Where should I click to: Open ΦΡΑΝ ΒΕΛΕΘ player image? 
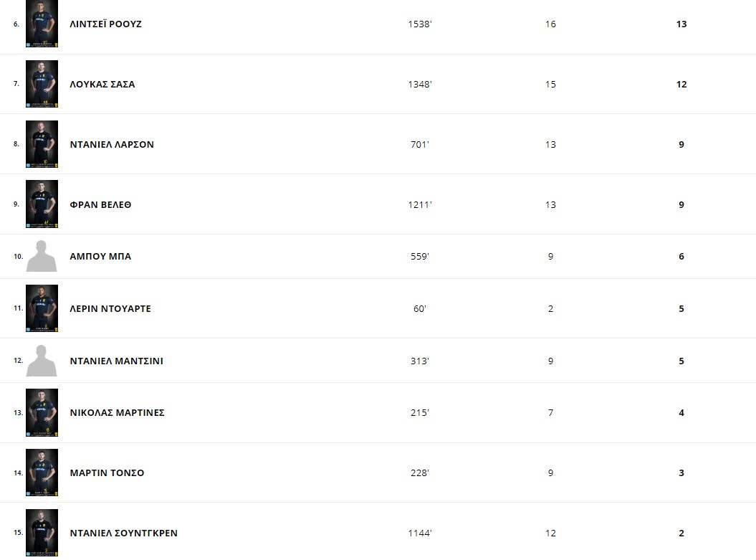[42, 204]
